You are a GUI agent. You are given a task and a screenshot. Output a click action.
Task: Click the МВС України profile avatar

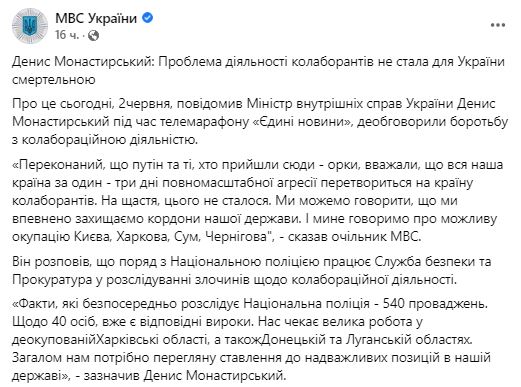(x=30, y=26)
